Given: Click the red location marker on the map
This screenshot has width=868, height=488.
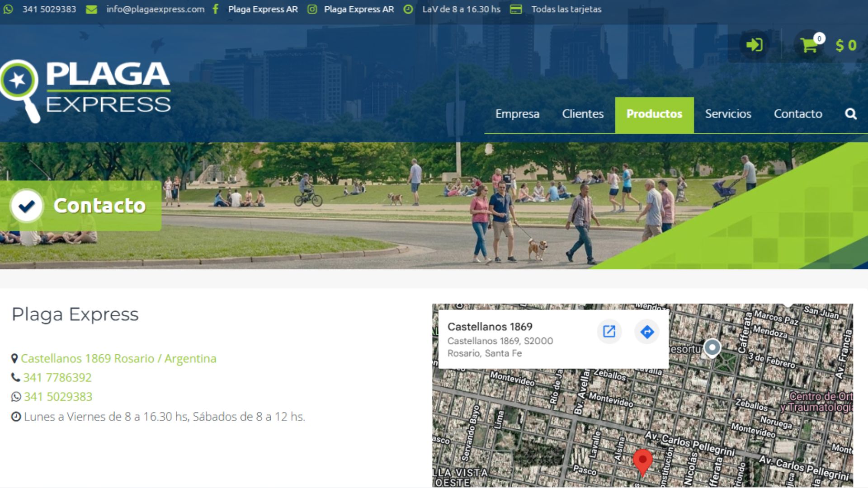Looking at the screenshot, I should pyautogui.click(x=642, y=463).
